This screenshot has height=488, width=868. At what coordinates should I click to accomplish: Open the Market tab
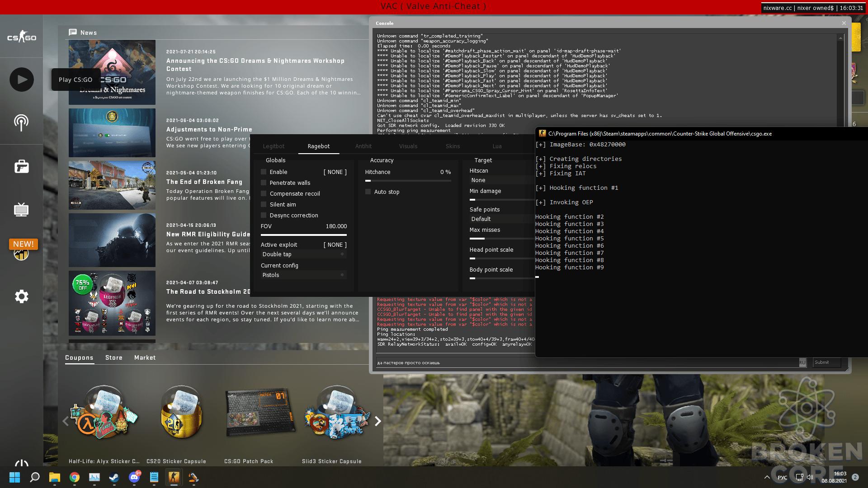pos(145,357)
